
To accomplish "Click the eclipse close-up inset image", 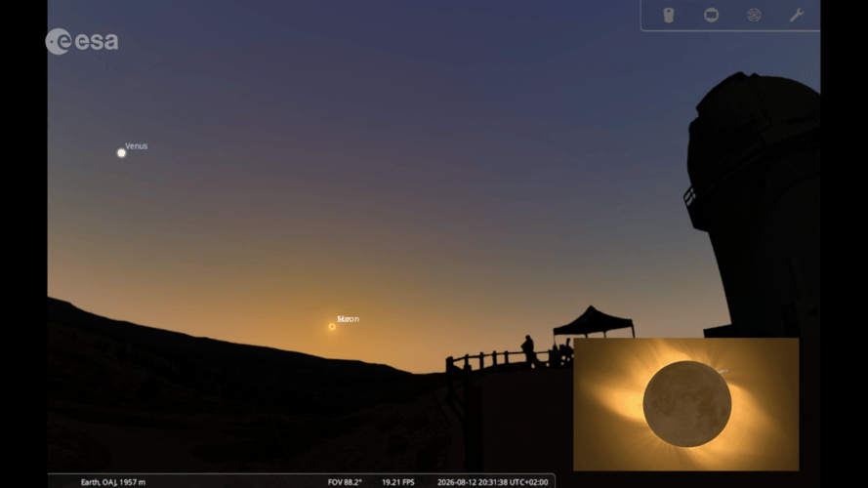I will click(685, 404).
